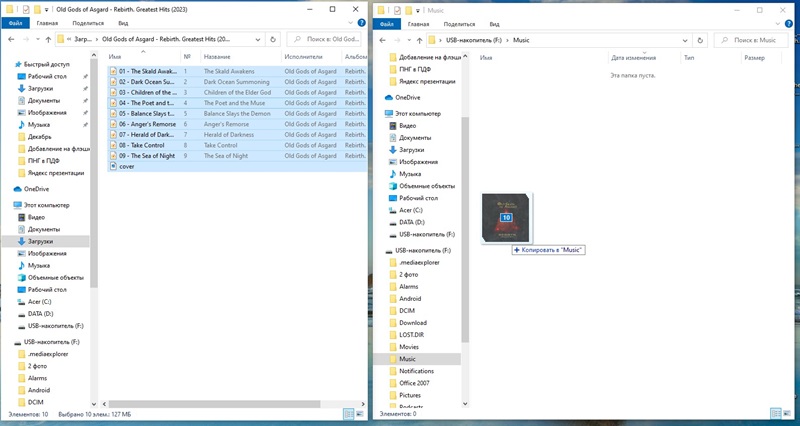Sort by № column in left window
This screenshot has width=800, height=426.
pyautogui.click(x=190, y=57)
